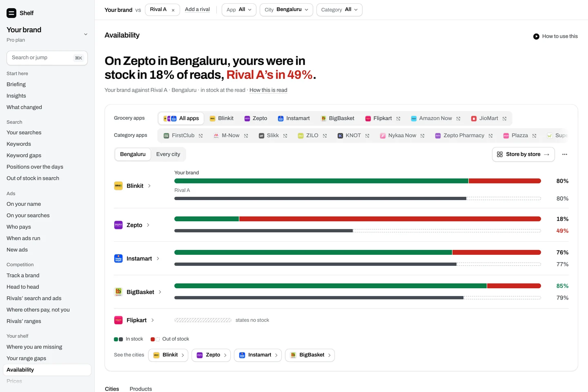Open Where you are missing page

point(35,347)
